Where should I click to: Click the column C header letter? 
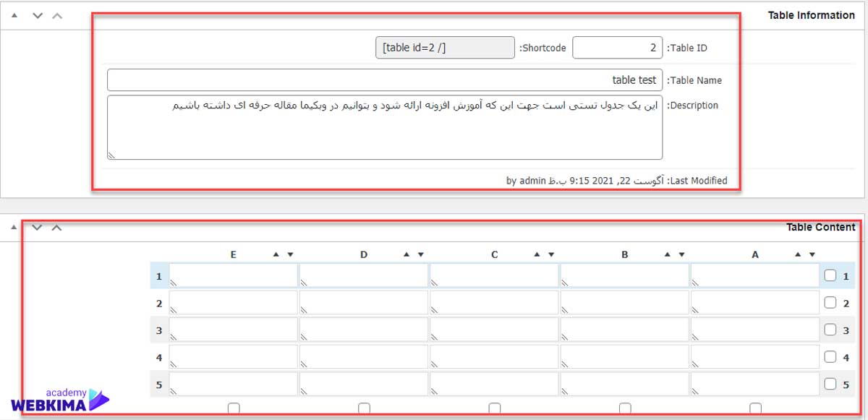(x=495, y=254)
